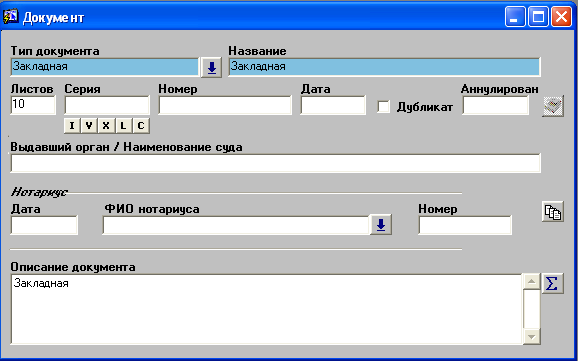578x361 pixels.
Task: Click the copy documents icon in notary section
Action: pyautogui.click(x=552, y=211)
